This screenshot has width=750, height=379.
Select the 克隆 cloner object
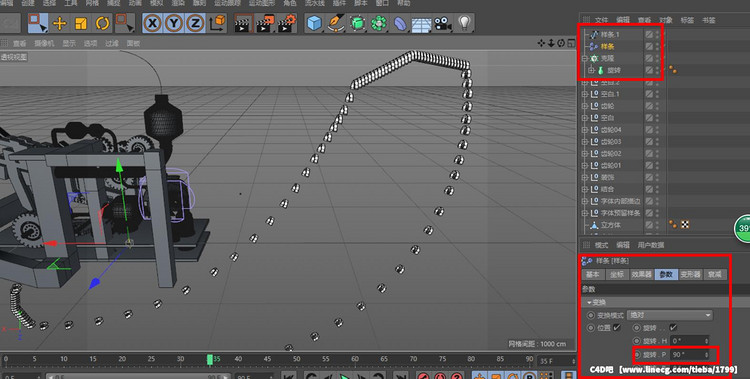tap(606, 58)
